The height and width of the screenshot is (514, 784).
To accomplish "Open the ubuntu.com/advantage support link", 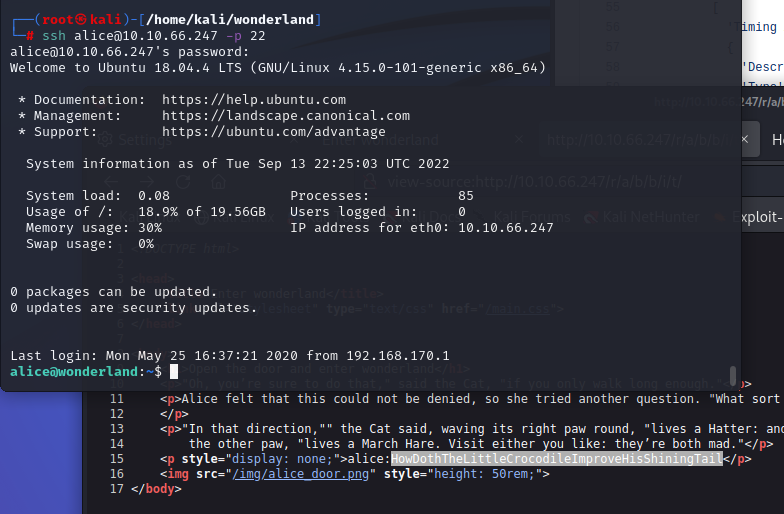I will (x=274, y=132).
